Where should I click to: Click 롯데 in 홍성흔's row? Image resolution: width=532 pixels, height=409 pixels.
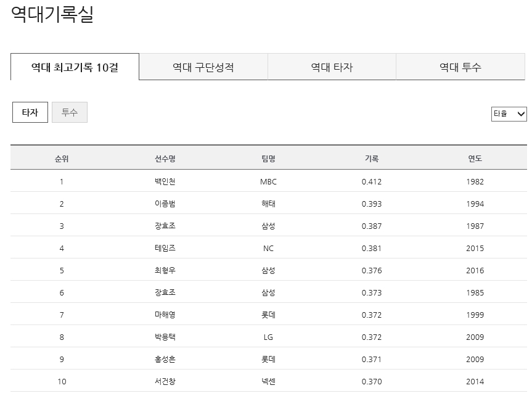pos(268,360)
